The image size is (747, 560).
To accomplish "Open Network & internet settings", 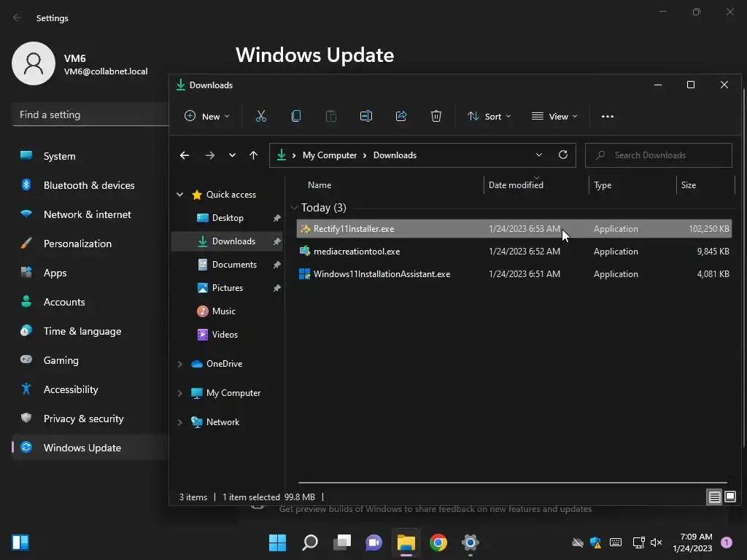I will [x=90, y=214].
